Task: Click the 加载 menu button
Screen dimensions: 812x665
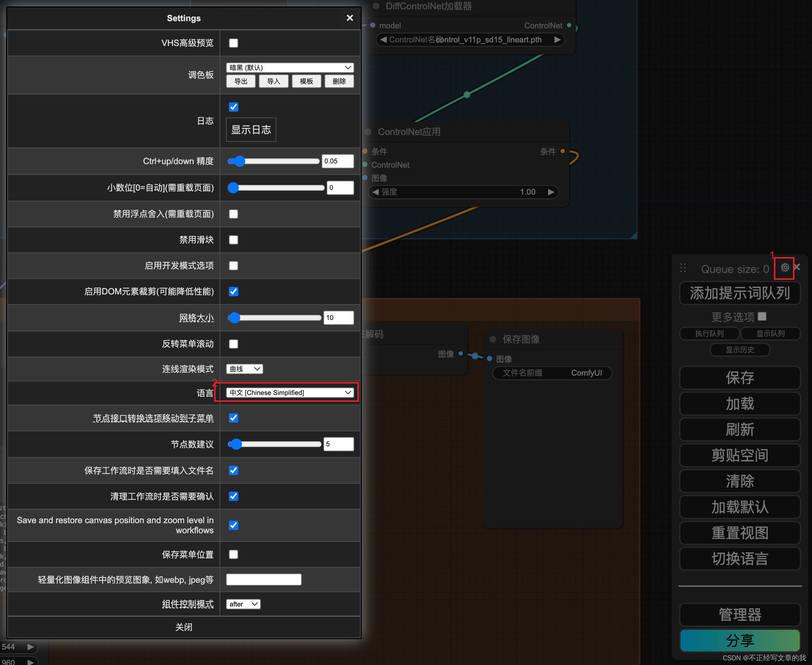Action: tap(740, 404)
